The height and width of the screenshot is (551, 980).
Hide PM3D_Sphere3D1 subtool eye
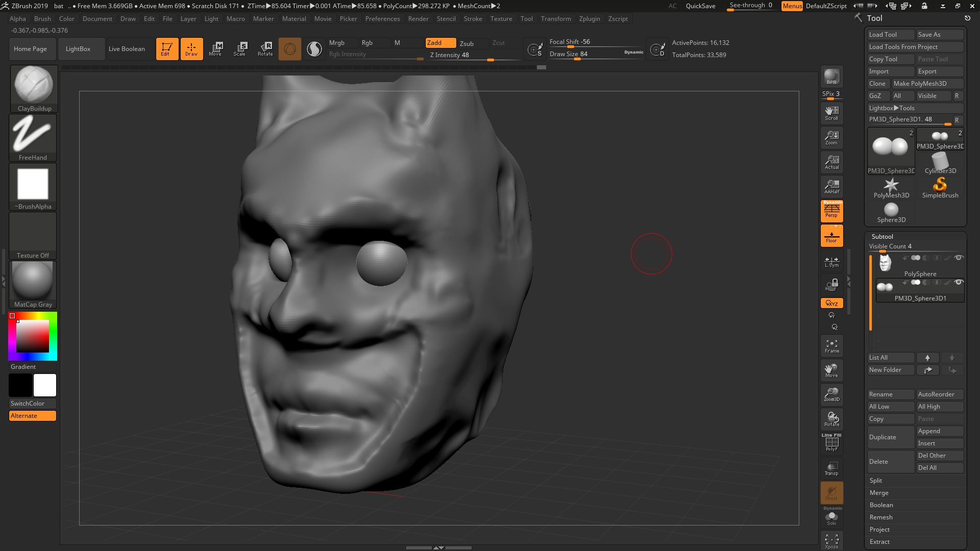click(959, 282)
